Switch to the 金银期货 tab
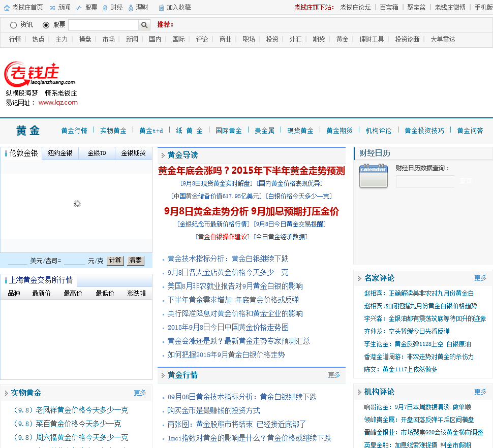This screenshot has height=448, width=493. click(134, 153)
